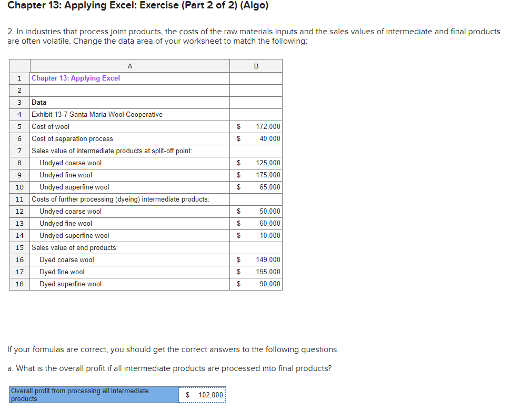The height and width of the screenshot is (420, 512).
Task: Click the purple 'Chapter 13: Applying Excel' title cell
Action: tap(74, 78)
